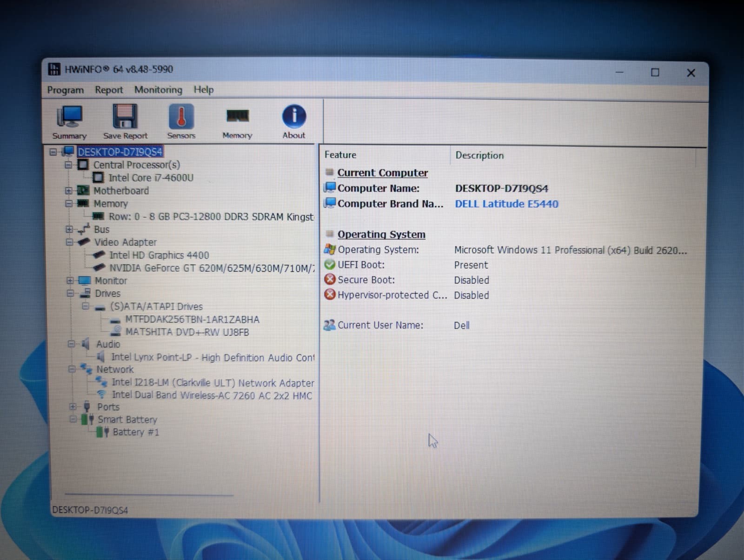
Task: Collapse the Drives tree node
Action: [x=70, y=293]
